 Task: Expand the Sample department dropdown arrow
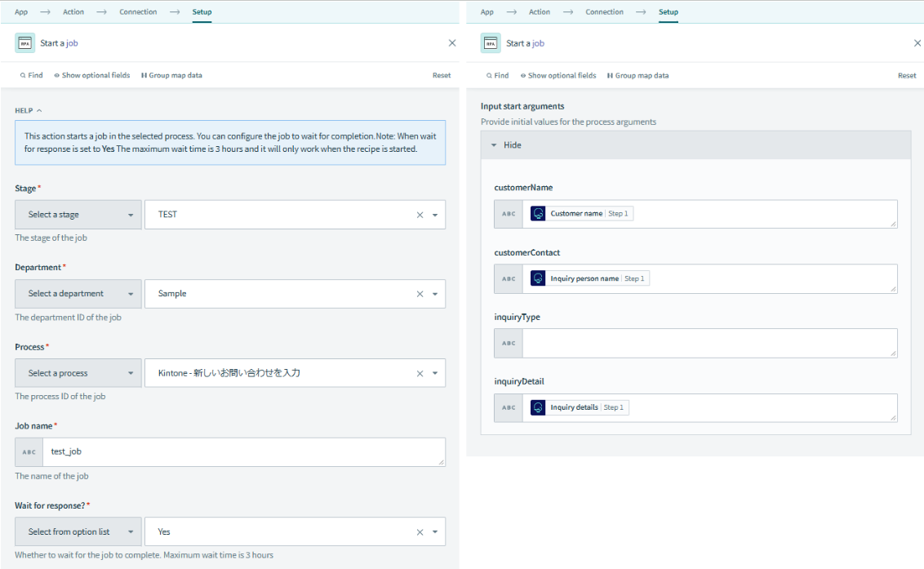click(x=435, y=294)
